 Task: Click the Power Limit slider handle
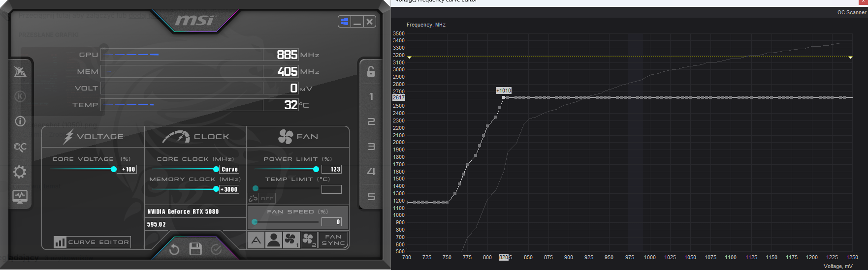(x=316, y=169)
